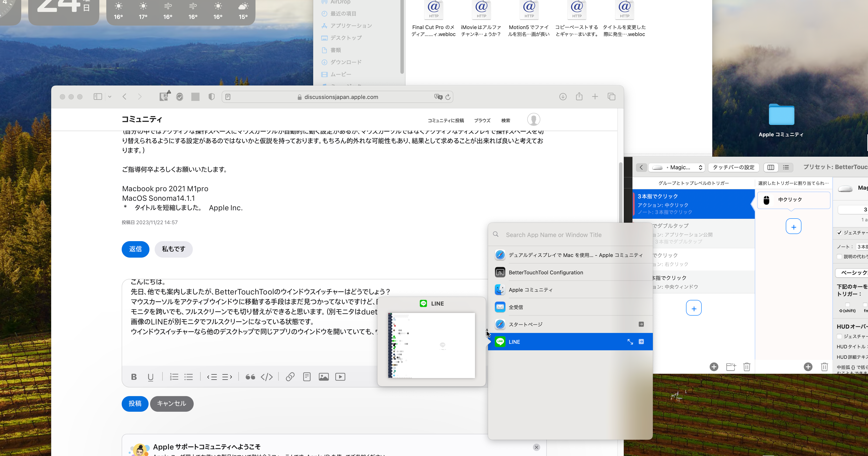The width and height of the screenshot is (868, 456).
Task: Enable the 説明の代わり checkbox
Action: [839, 257]
